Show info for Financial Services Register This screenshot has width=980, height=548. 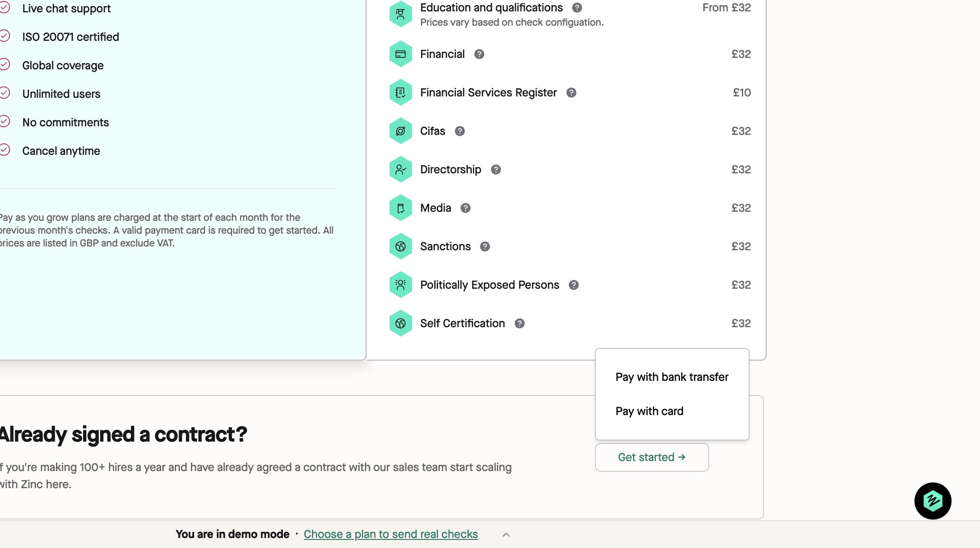point(571,93)
